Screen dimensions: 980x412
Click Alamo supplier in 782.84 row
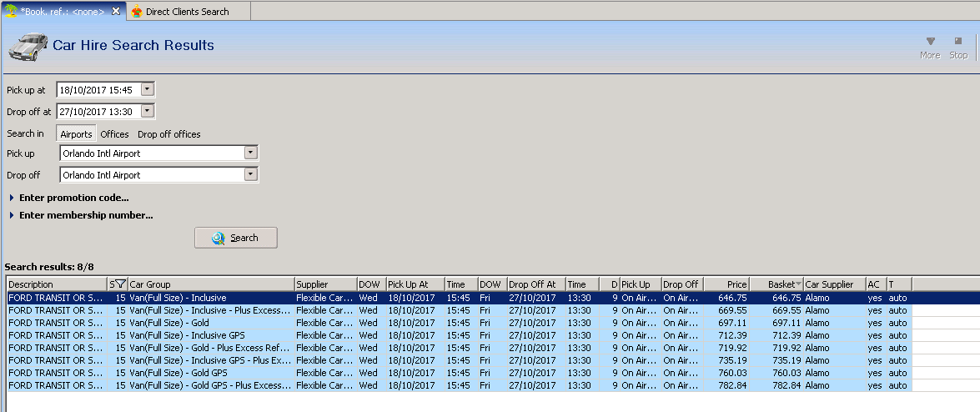[x=817, y=386]
